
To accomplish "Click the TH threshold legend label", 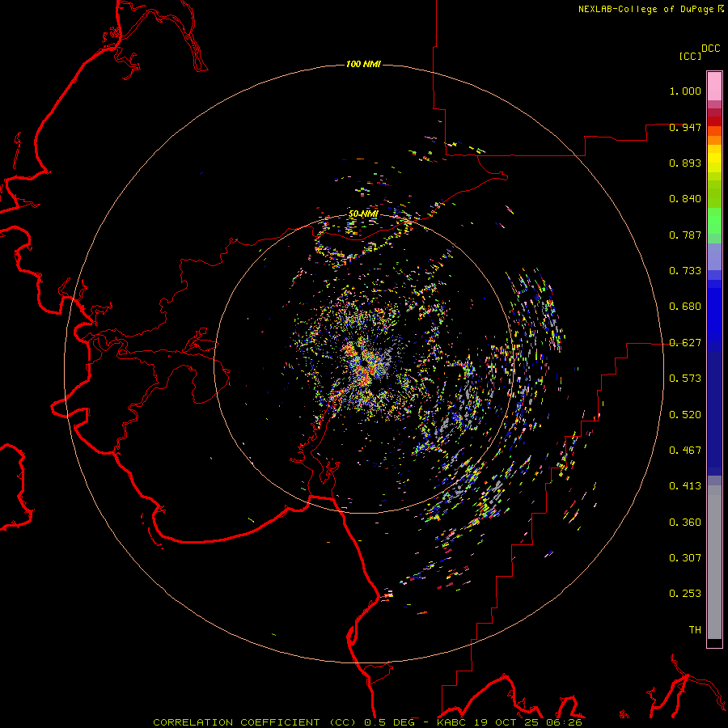I will (695, 630).
